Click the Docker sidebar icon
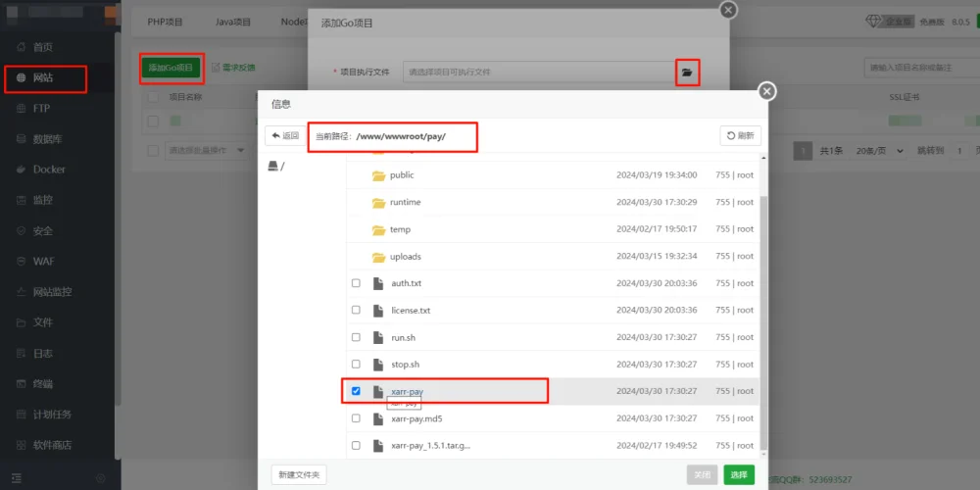980x490 pixels. pos(22,170)
